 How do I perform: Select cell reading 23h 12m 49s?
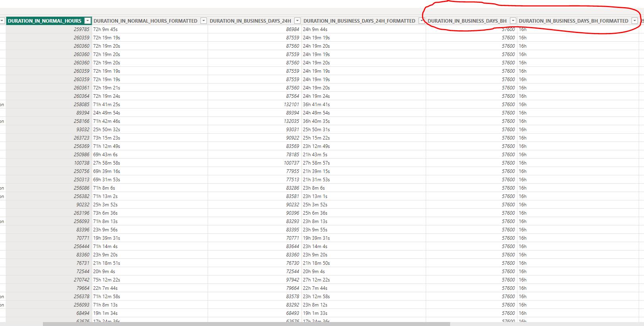pyautogui.click(x=364, y=146)
